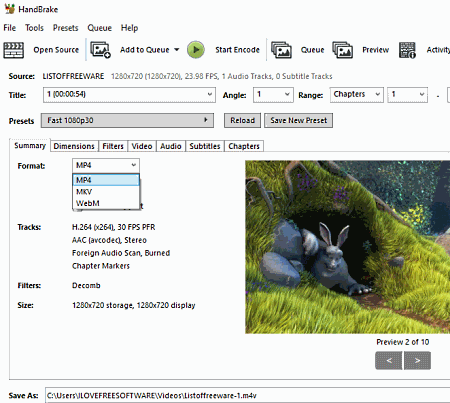Image resolution: width=450 pixels, height=403 pixels.
Task: Switch to the Dimensions tab
Action: pyautogui.click(x=74, y=146)
